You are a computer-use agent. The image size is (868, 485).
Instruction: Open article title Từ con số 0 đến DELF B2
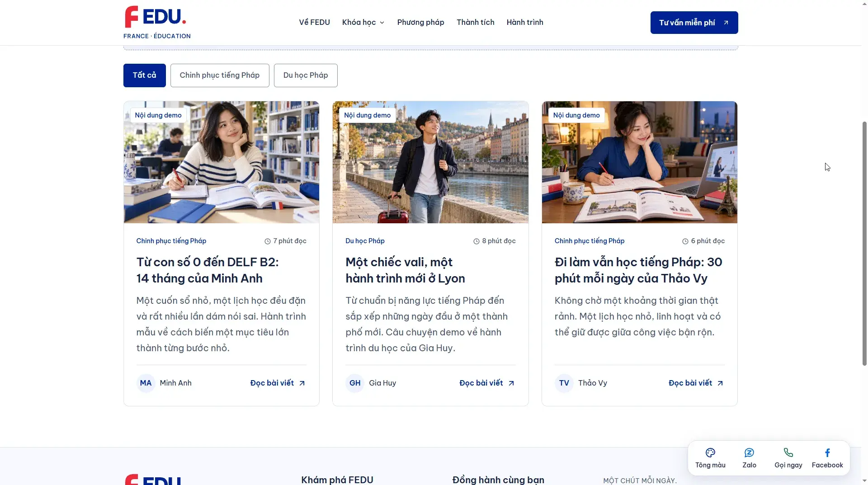tap(208, 270)
